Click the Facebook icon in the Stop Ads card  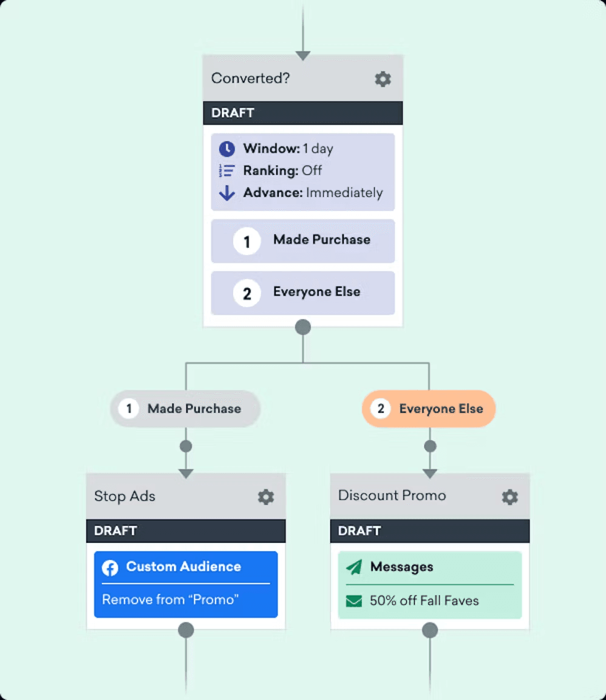tap(110, 568)
